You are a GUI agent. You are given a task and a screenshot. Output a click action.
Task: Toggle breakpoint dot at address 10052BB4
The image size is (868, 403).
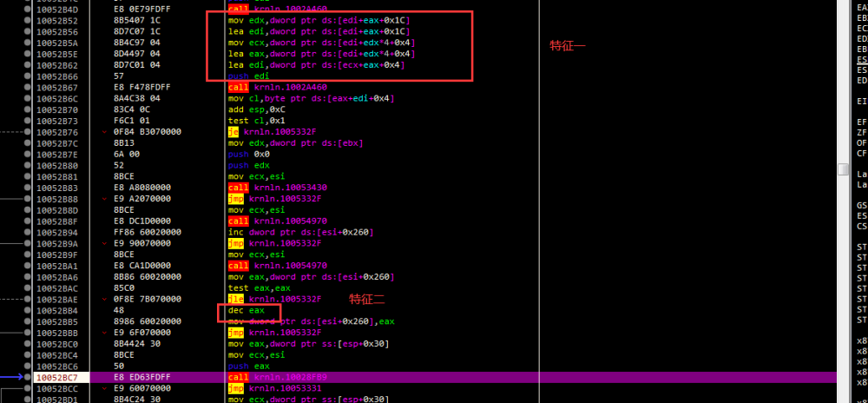[x=28, y=310]
